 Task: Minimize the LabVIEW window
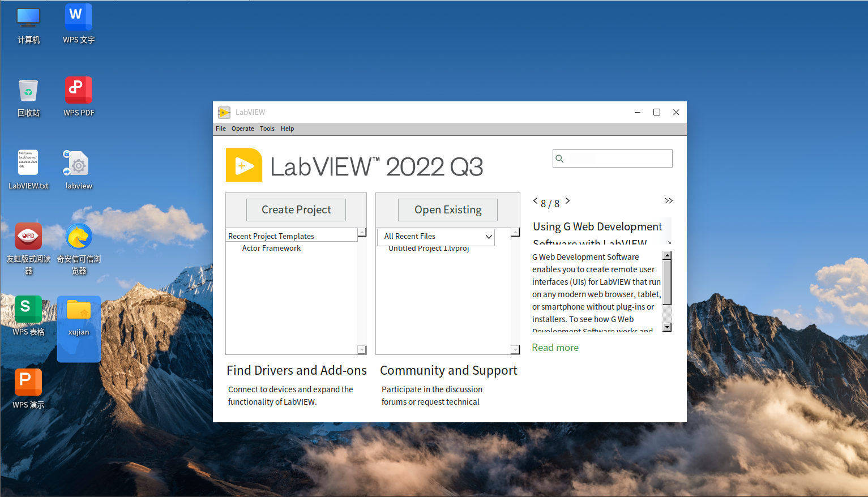(x=638, y=112)
